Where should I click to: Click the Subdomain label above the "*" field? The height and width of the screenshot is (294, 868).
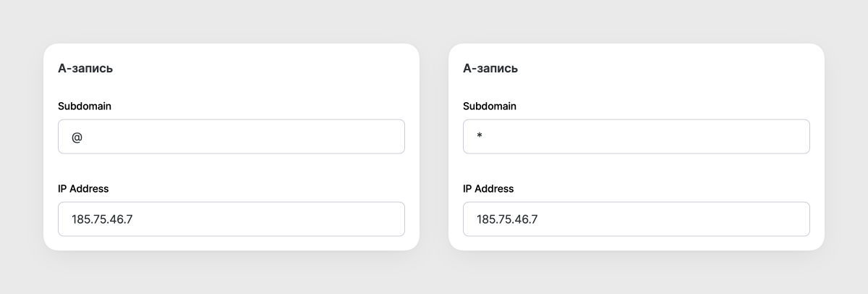[x=490, y=106]
